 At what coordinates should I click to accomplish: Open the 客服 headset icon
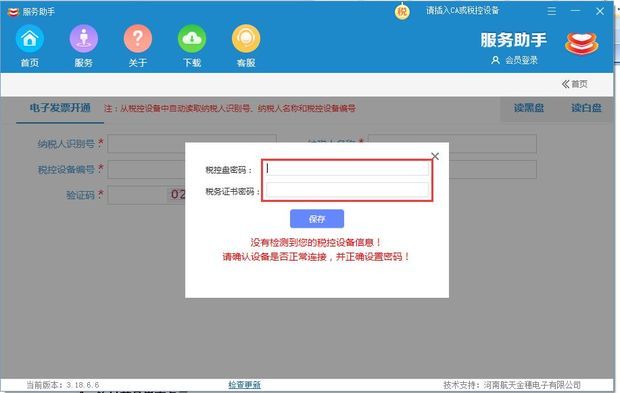tap(246, 39)
